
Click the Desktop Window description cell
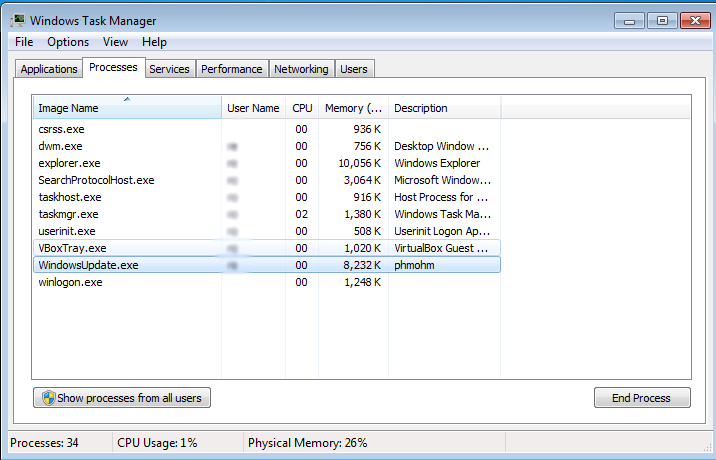442,146
